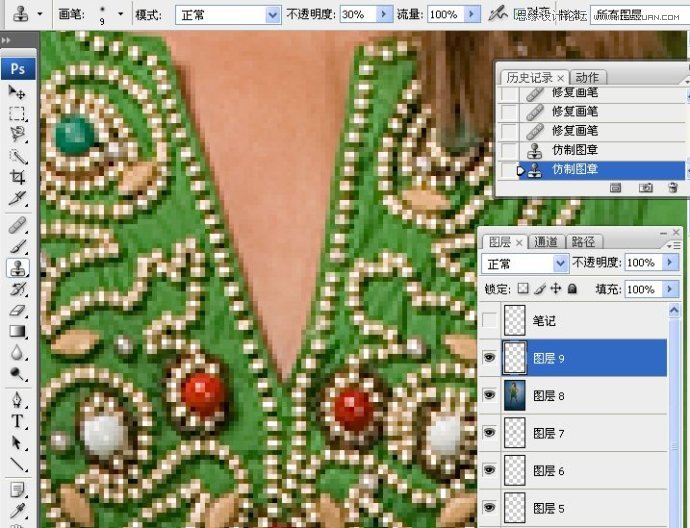
Task: Enable airbrush mode in options bar
Action: coord(498,15)
